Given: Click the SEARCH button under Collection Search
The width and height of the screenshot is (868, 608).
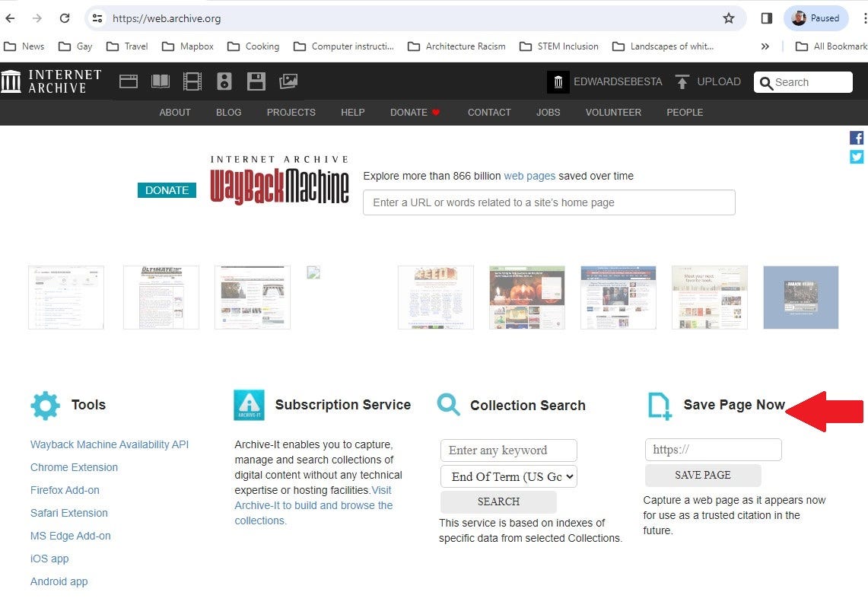Looking at the screenshot, I should tap(499, 501).
